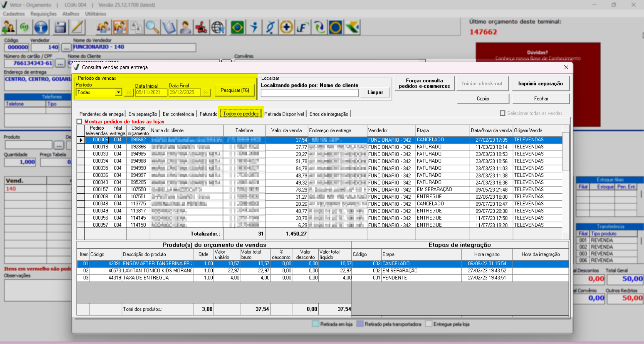
Task: Click the floppy disk save icon
Action: (x=60, y=27)
